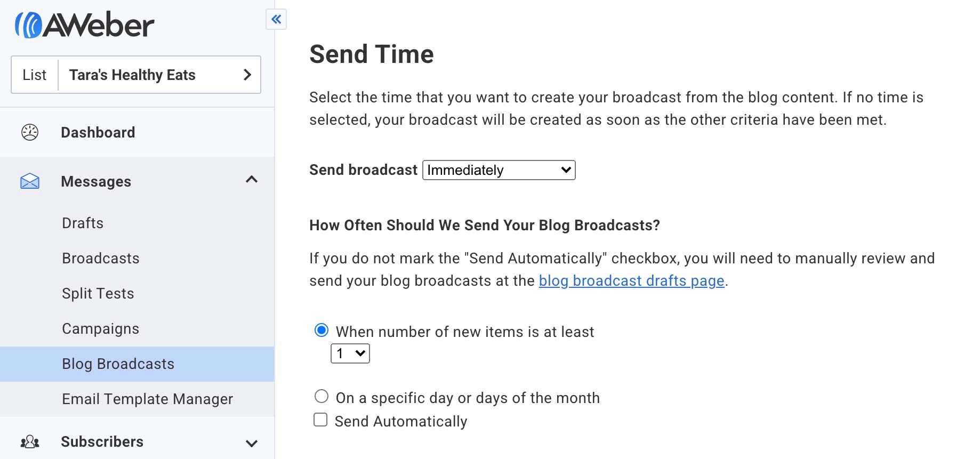This screenshot has height=459, width=980.
Task: Open the Tara's Healthy Eats list selector arrow
Action: [247, 75]
